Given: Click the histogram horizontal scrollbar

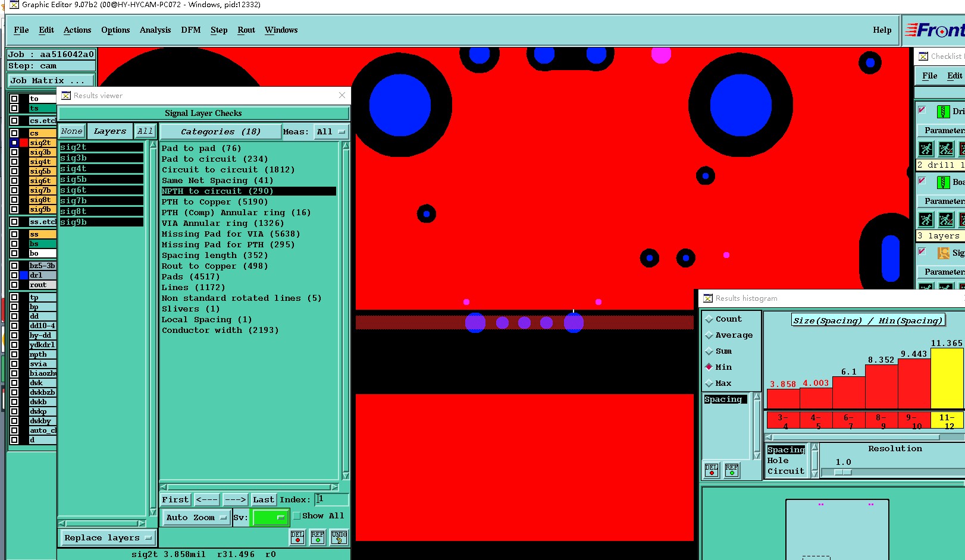Looking at the screenshot, I should [864, 438].
